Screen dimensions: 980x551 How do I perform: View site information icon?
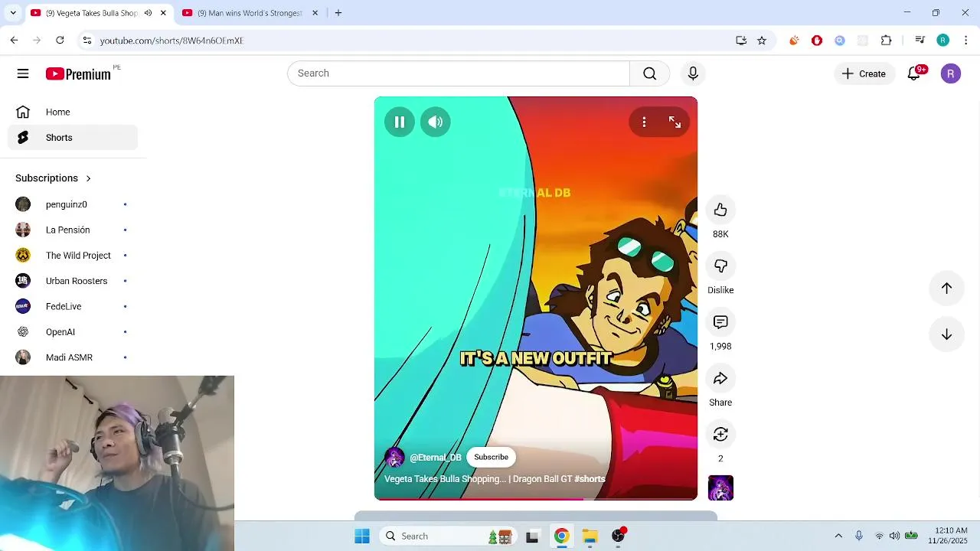(x=87, y=41)
